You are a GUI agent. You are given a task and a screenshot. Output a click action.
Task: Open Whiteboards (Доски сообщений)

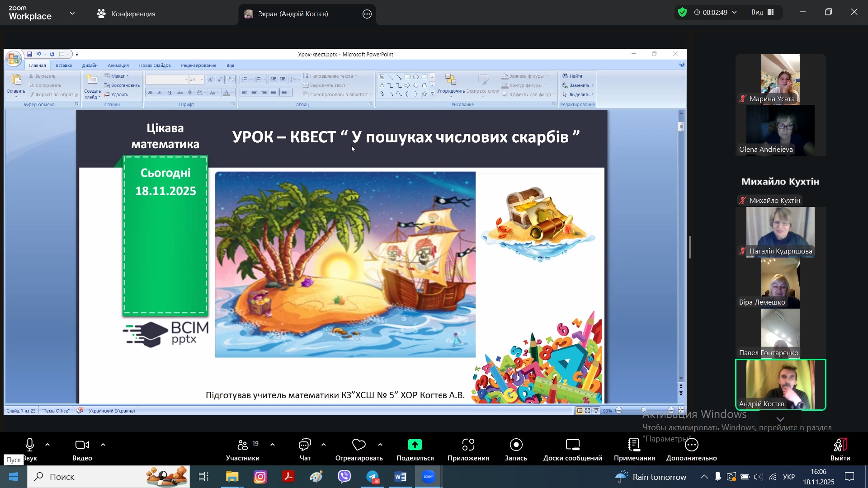[x=572, y=446]
